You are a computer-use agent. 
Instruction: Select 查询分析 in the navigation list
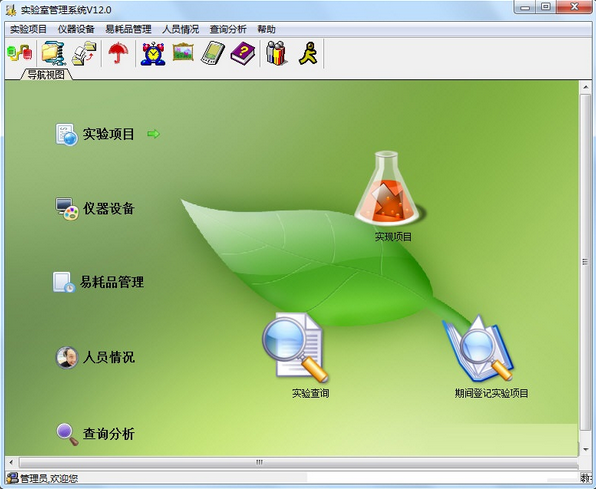109,434
